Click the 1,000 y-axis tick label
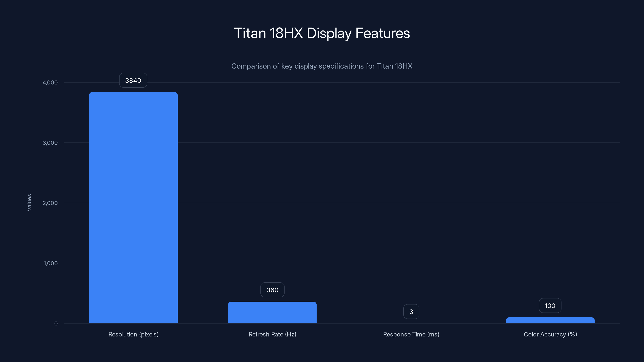The image size is (644, 362). tap(51, 263)
